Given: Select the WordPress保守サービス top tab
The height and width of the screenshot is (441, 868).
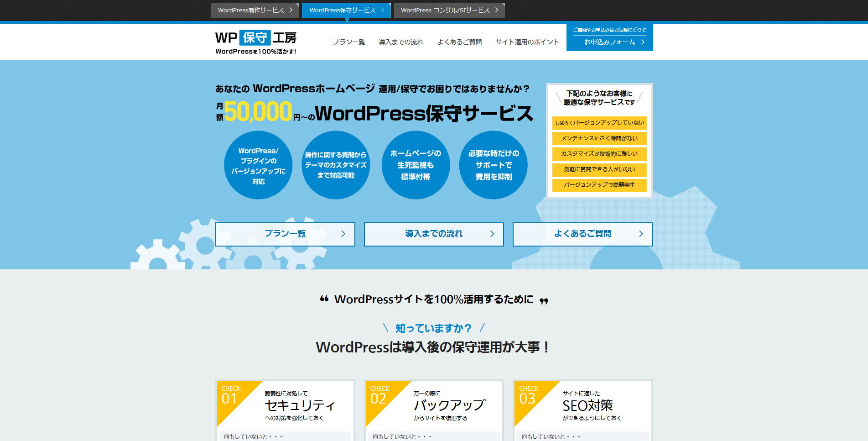Looking at the screenshot, I should click(346, 10).
